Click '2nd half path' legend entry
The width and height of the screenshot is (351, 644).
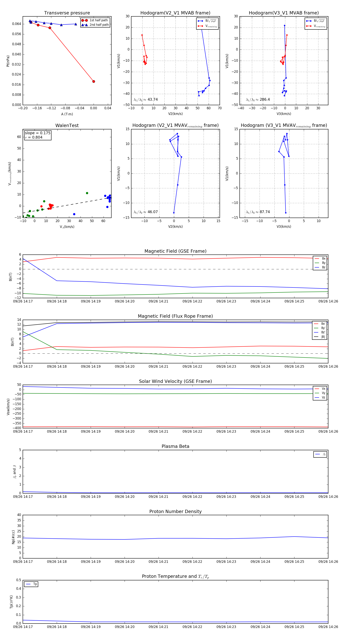coord(95,25)
